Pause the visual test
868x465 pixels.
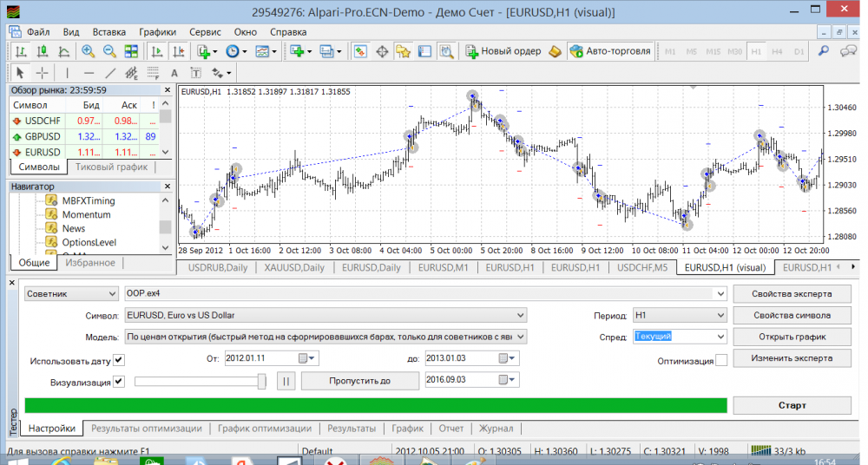[x=286, y=381]
